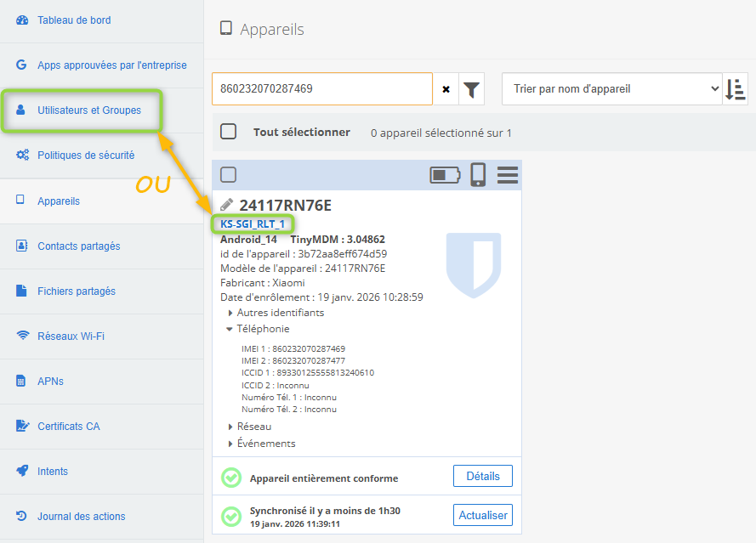Screen dimensions: 756x543
Task: Click the Détails button
Action: click(482, 476)
